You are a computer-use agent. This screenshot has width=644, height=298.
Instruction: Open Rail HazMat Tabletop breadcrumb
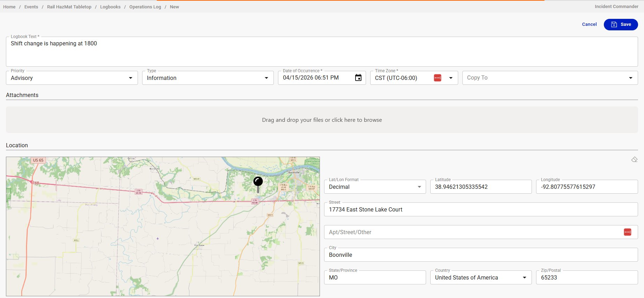[x=69, y=7]
